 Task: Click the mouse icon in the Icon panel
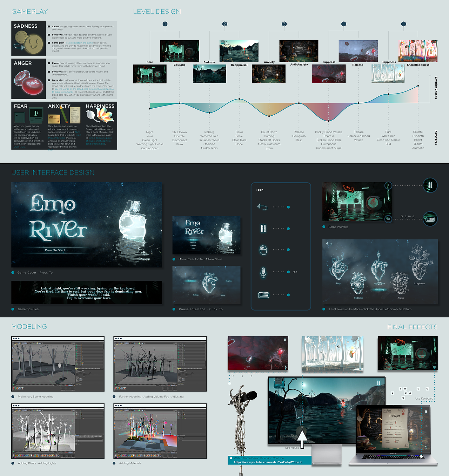click(263, 250)
